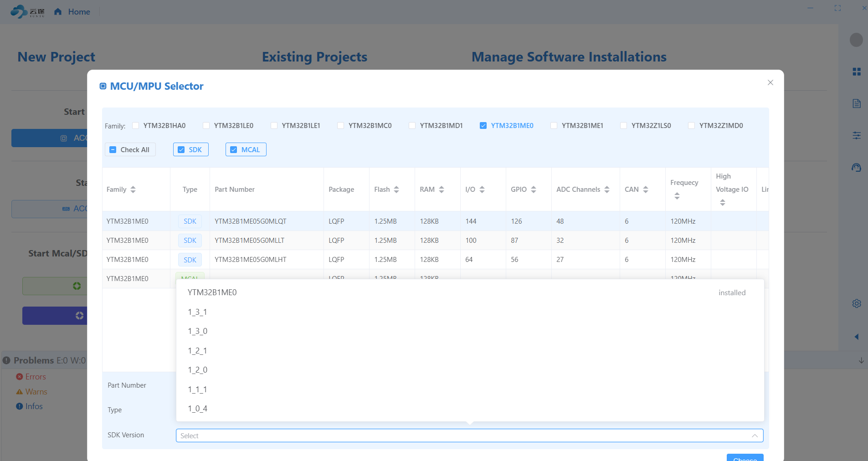Select SDK version 1_2_0

(470, 370)
